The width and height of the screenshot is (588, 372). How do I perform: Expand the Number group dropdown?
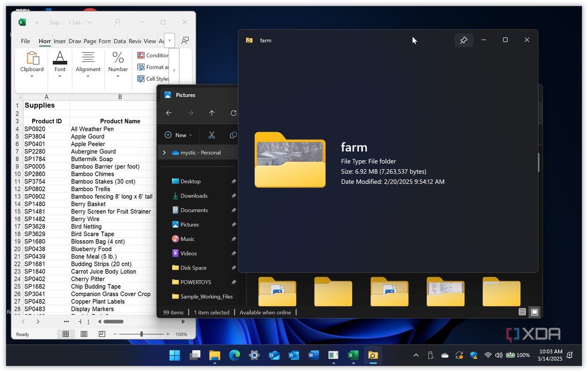click(x=118, y=76)
